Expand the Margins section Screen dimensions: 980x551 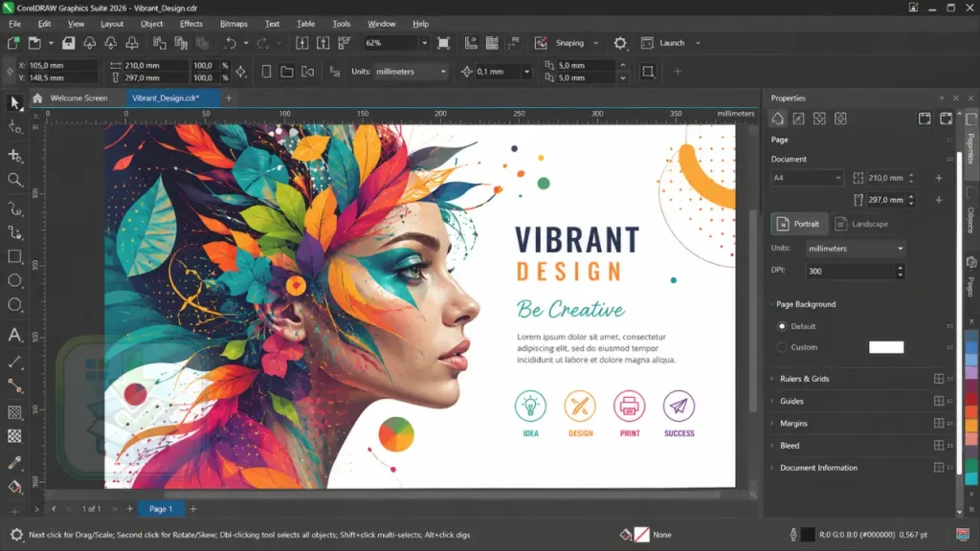click(x=793, y=424)
